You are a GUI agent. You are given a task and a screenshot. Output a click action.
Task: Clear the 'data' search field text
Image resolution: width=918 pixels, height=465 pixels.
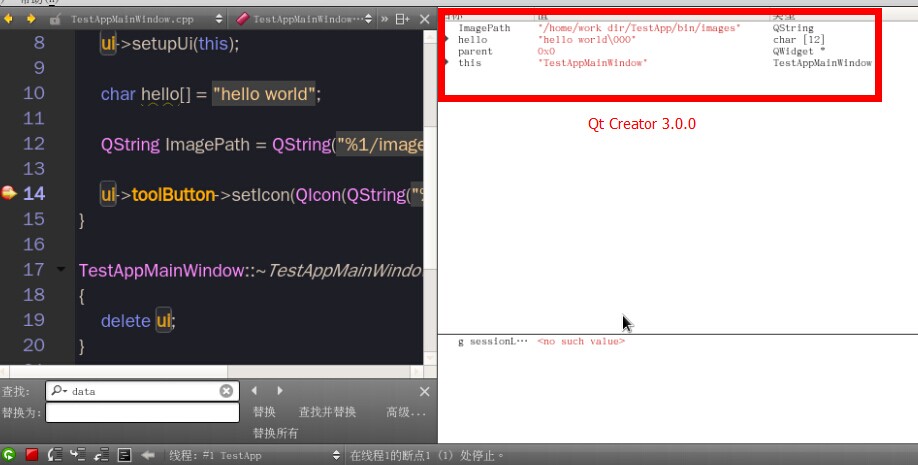point(226,391)
